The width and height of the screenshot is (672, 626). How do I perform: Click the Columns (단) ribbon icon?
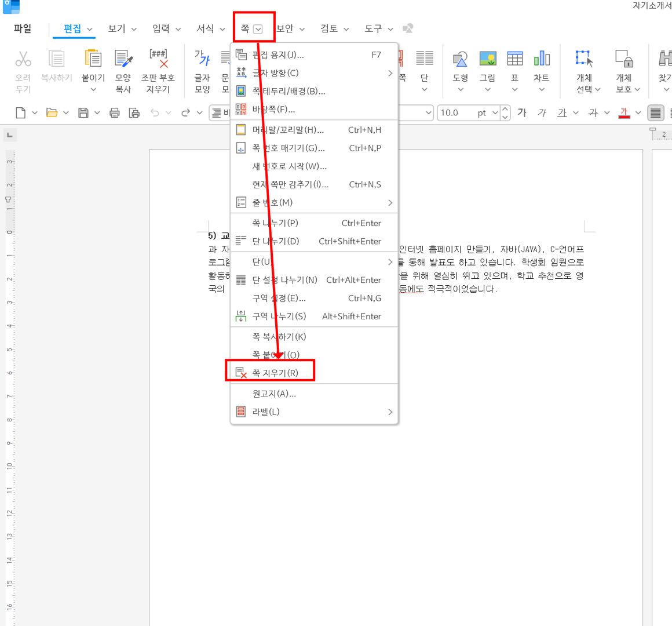(x=424, y=59)
